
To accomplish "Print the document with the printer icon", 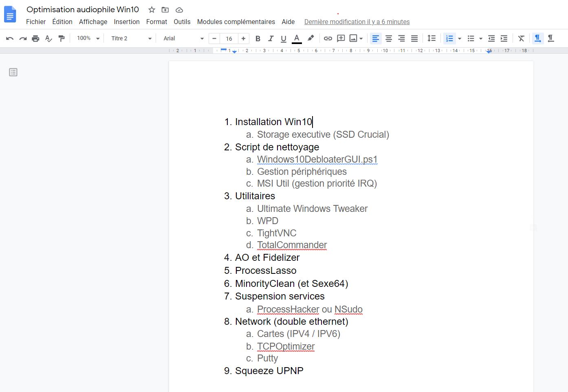I will point(35,38).
